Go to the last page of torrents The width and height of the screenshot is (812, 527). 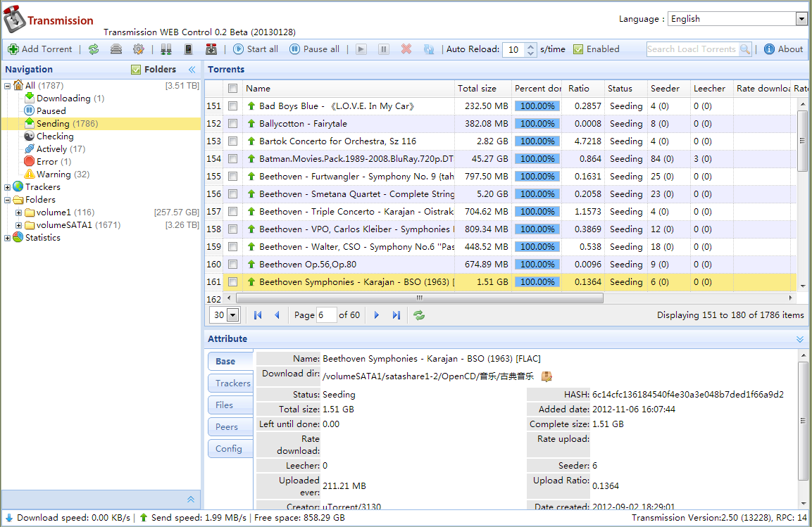click(396, 315)
